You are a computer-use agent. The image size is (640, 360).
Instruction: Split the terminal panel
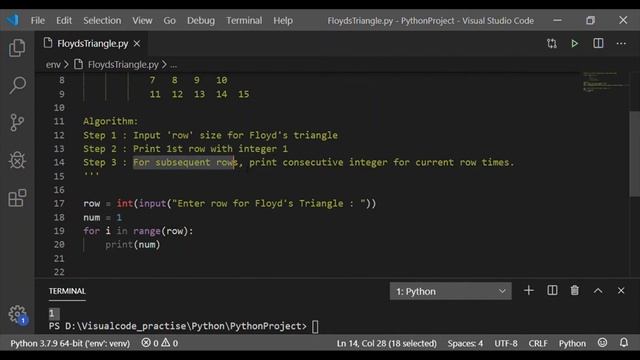pos(552,291)
